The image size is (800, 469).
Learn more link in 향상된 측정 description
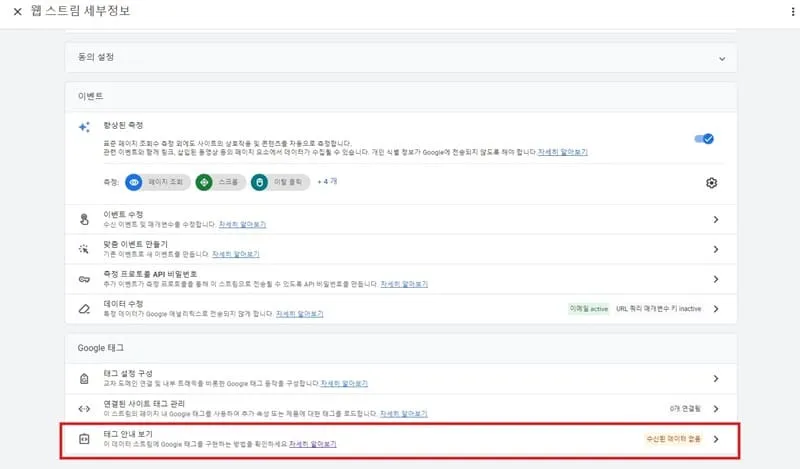pyautogui.click(x=563, y=152)
